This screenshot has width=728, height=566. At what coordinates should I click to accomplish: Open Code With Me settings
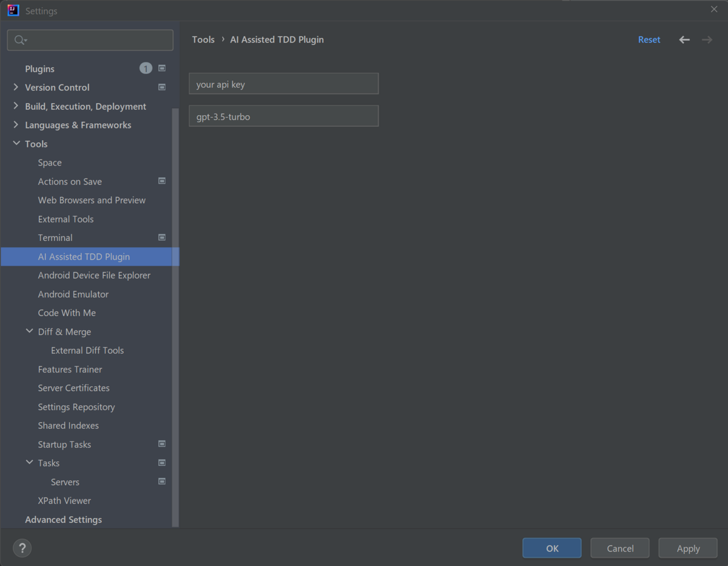click(x=67, y=313)
